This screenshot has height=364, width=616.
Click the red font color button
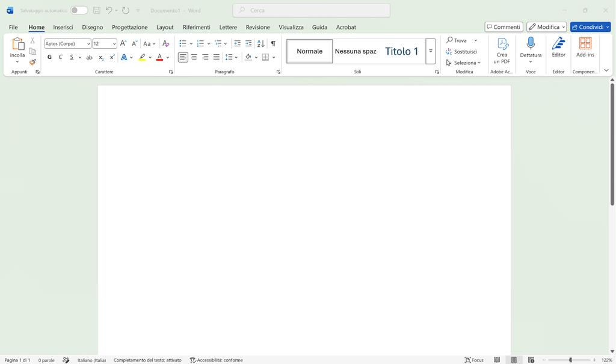pos(159,57)
